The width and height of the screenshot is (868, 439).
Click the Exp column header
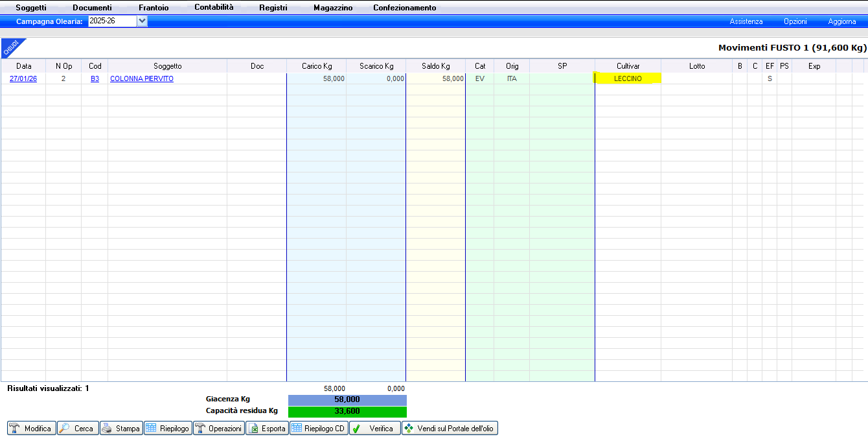(814, 66)
